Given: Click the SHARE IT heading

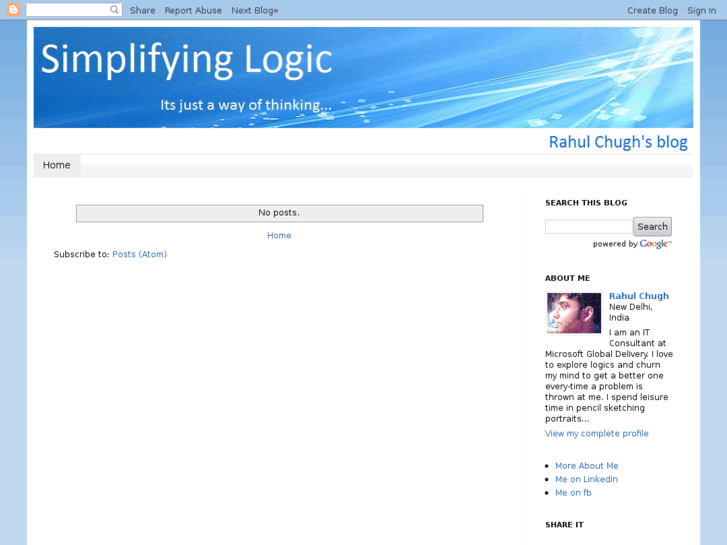Looking at the screenshot, I should (x=564, y=525).
